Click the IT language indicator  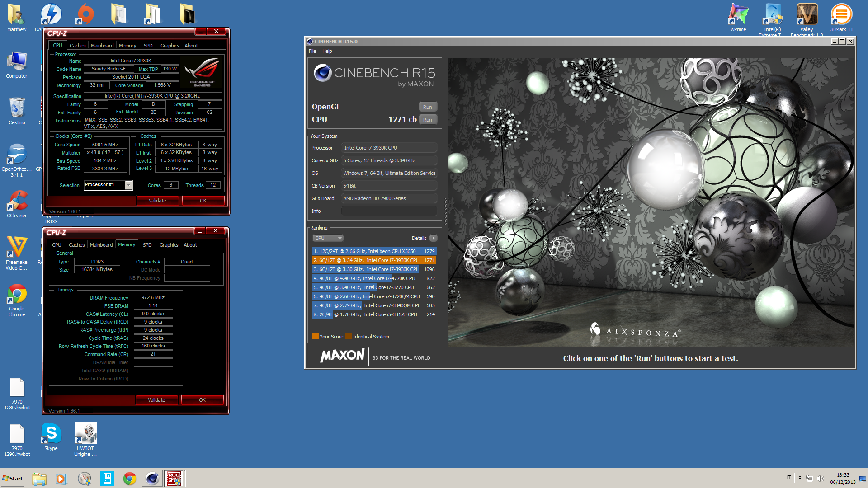[x=788, y=478]
